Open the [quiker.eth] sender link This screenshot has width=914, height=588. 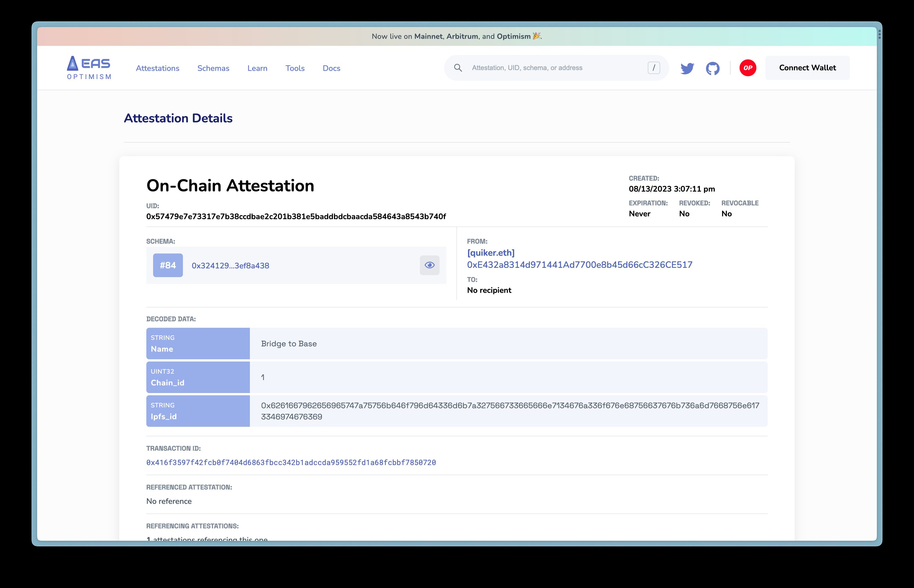click(490, 253)
